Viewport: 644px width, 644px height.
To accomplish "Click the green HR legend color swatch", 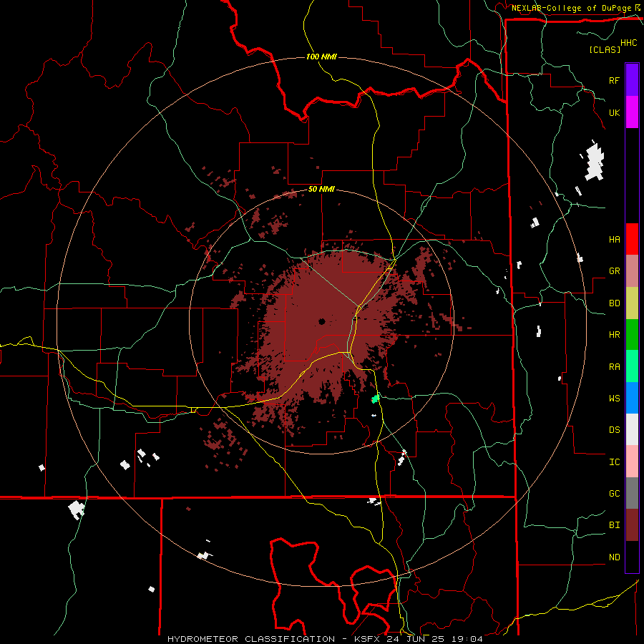I will pos(632,334).
